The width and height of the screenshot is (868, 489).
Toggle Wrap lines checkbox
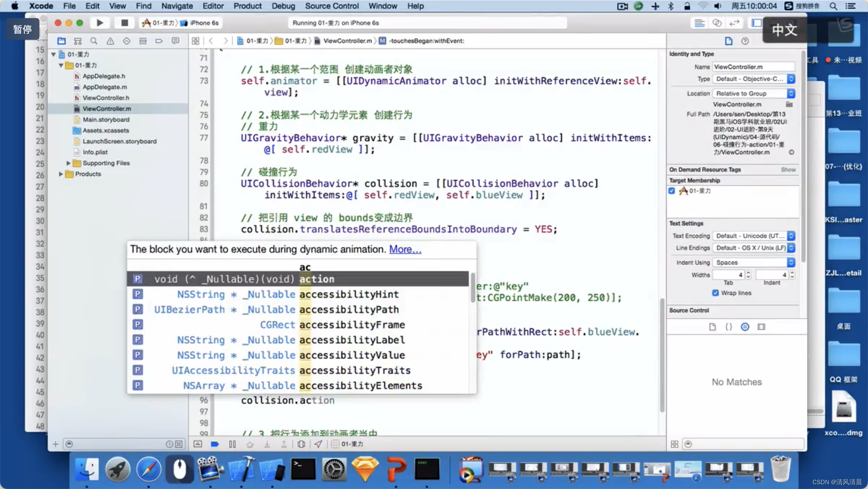(x=715, y=293)
